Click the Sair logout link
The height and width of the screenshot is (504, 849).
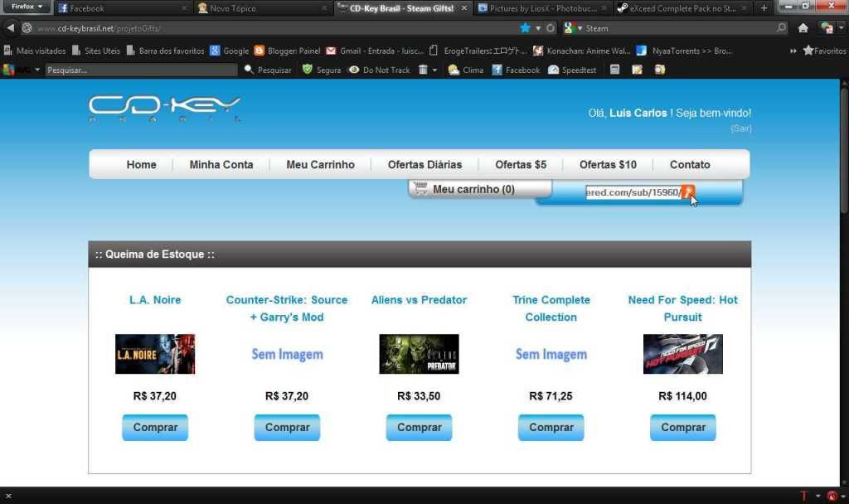[x=740, y=128]
